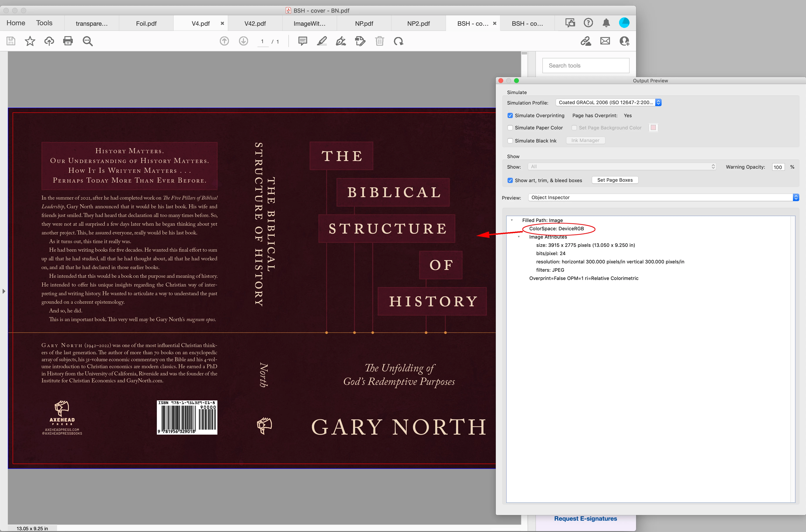
Task: Click the star bookmark icon
Action: (x=30, y=41)
